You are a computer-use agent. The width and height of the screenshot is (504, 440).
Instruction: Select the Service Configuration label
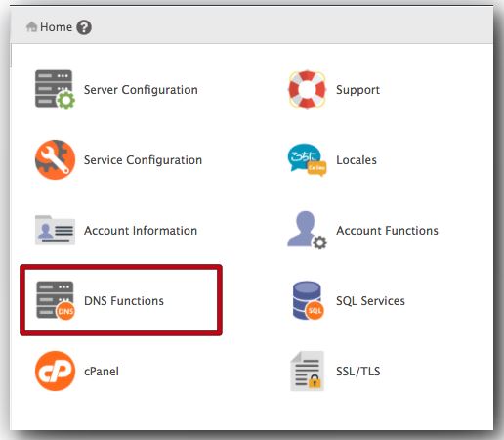[143, 160]
